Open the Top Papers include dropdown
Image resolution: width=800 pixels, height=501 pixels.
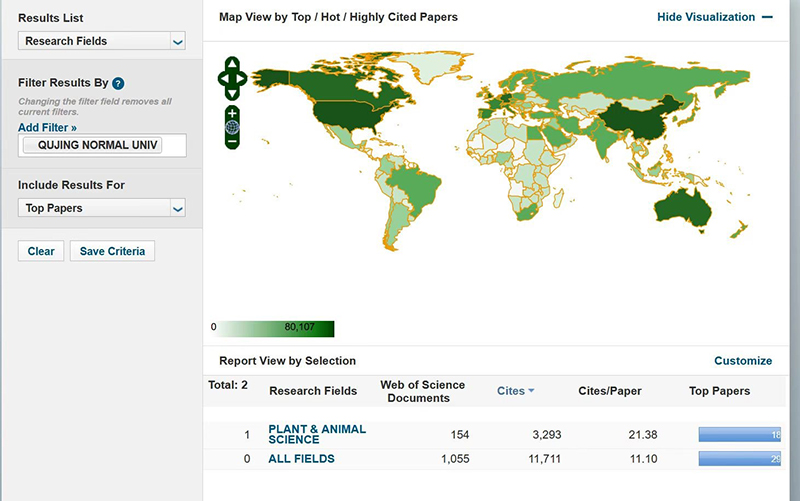click(x=102, y=208)
